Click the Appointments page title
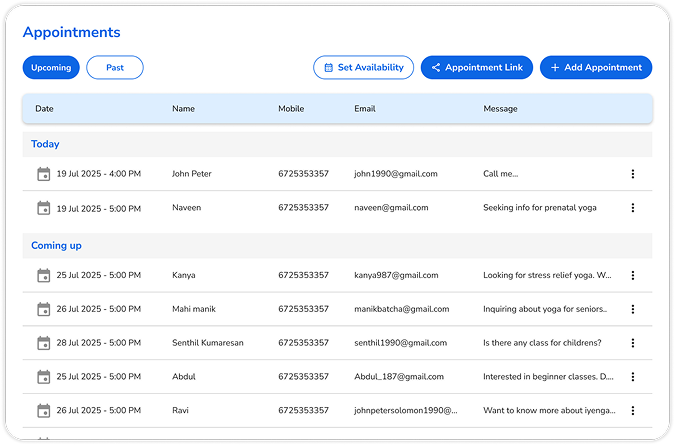The width and height of the screenshot is (675, 445). (x=71, y=32)
